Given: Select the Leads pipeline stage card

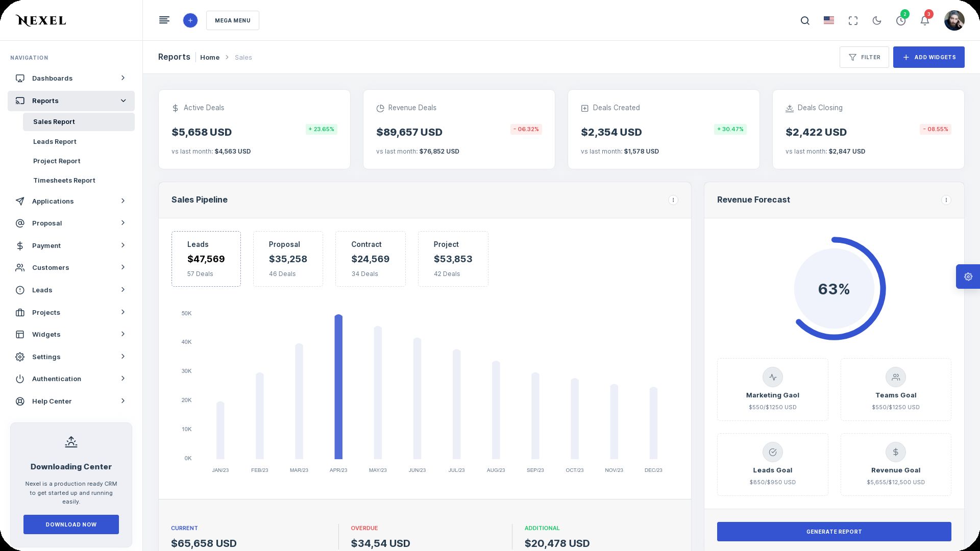Looking at the screenshot, I should point(206,259).
